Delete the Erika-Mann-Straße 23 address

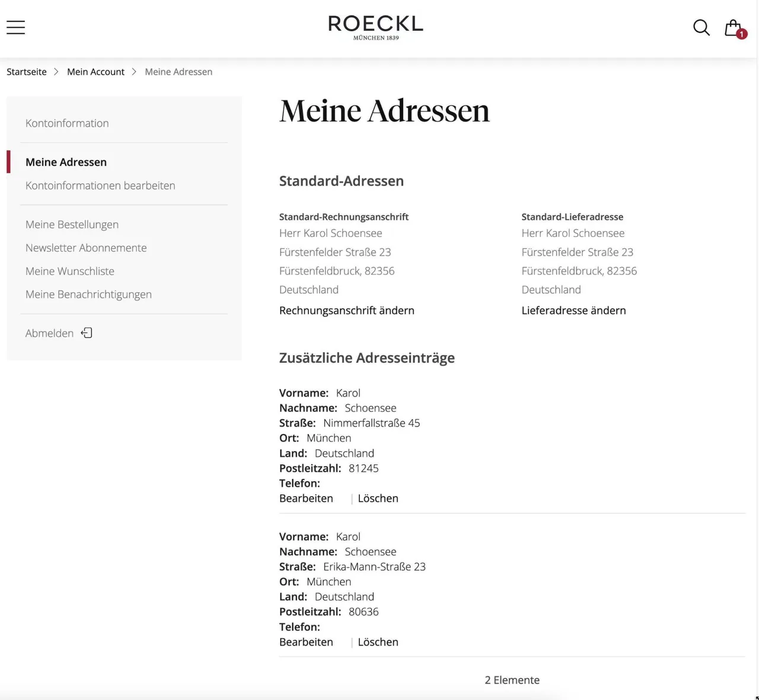(x=378, y=642)
